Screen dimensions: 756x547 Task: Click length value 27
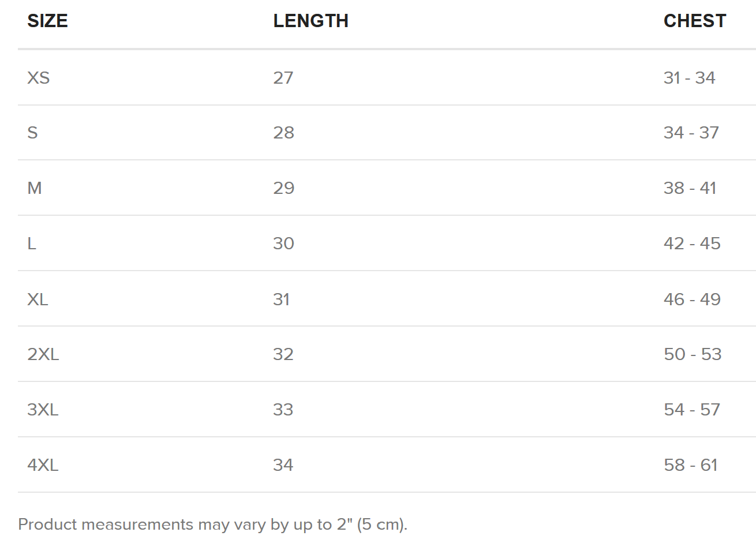[283, 77]
